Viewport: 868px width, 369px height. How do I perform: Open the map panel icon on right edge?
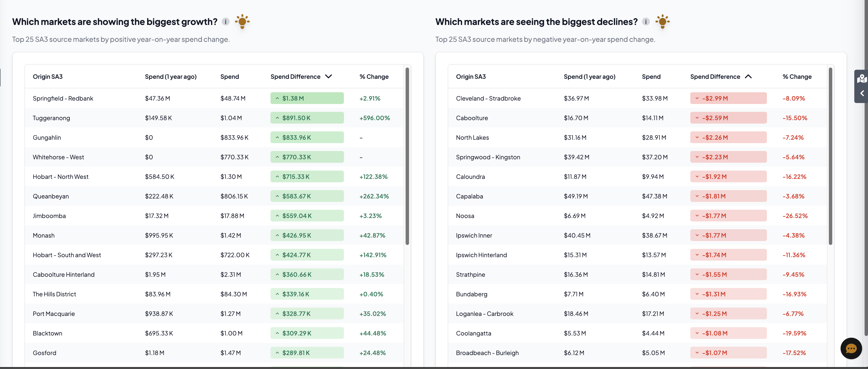coord(862,79)
